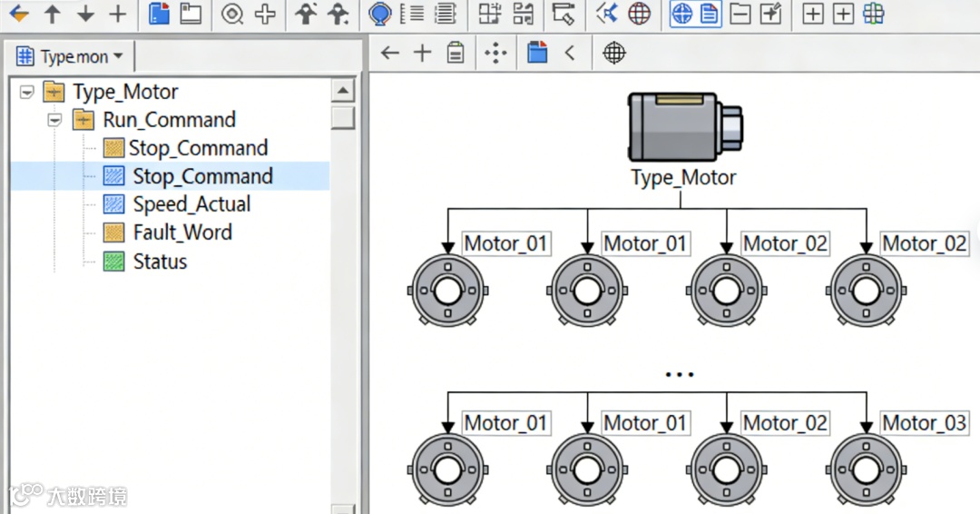Click the move down arrow icon
The width and height of the screenshot is (980, 514).
pos(85,13)
